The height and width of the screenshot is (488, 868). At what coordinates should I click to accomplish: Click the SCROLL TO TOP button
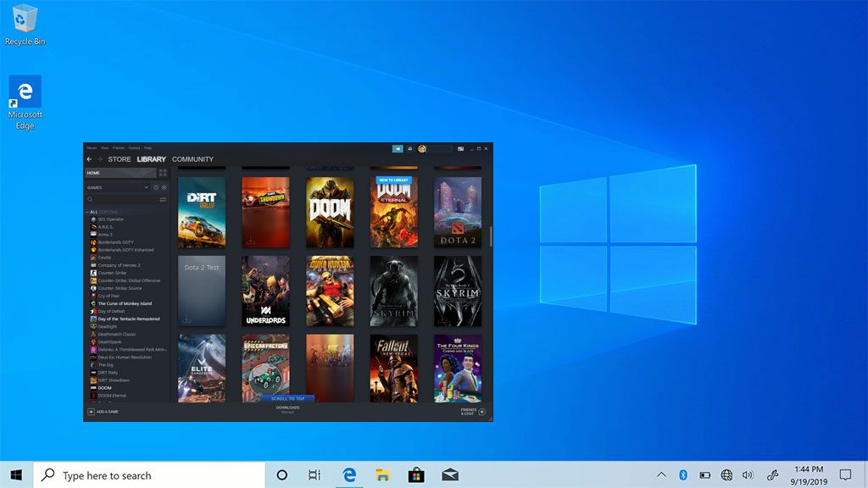[287, 397]
